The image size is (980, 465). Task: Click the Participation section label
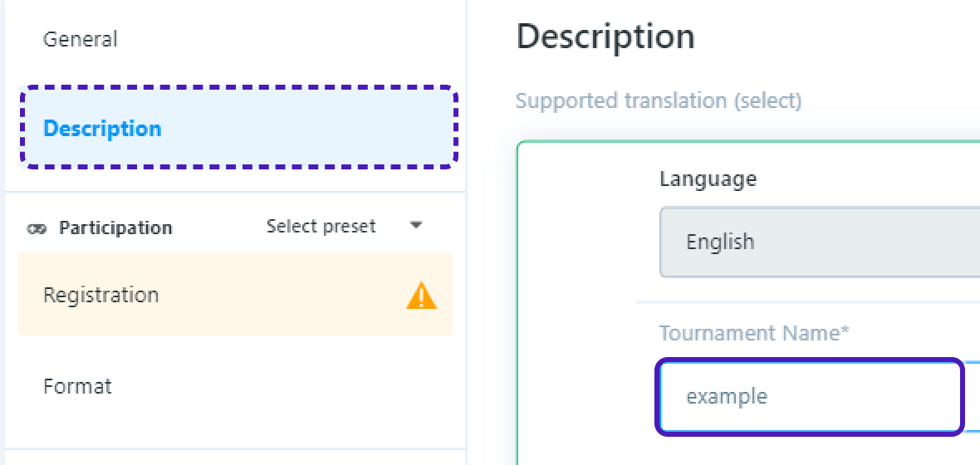115,228
